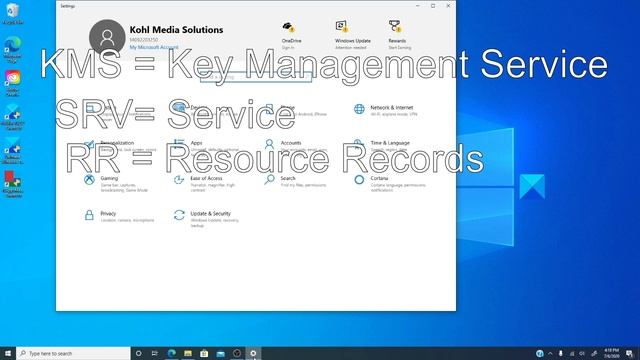Viewport: 640px width, 360px height.
Task: Open the Microsoft Edge desktop shortcut
Action: tap(13, 49)
